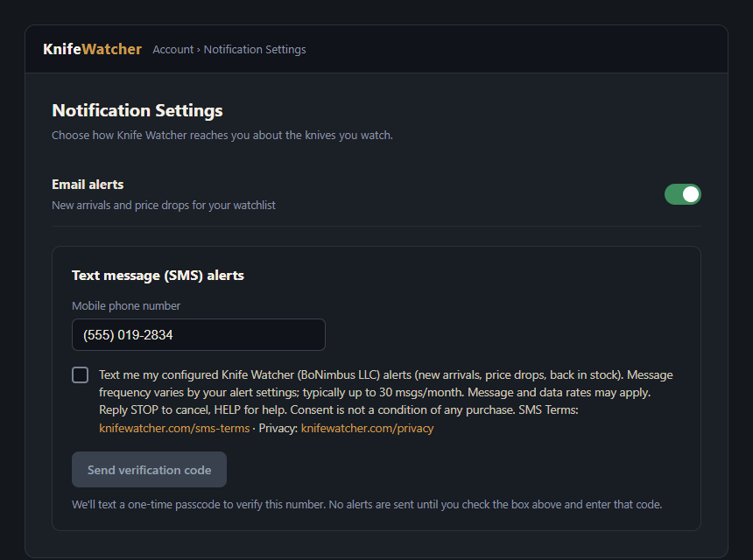Image resolution: width=753 pixels, height=560 pixels.
Task: Click the one-time passcode helper text
Action: pyautogui.click(x=367, y=504)
